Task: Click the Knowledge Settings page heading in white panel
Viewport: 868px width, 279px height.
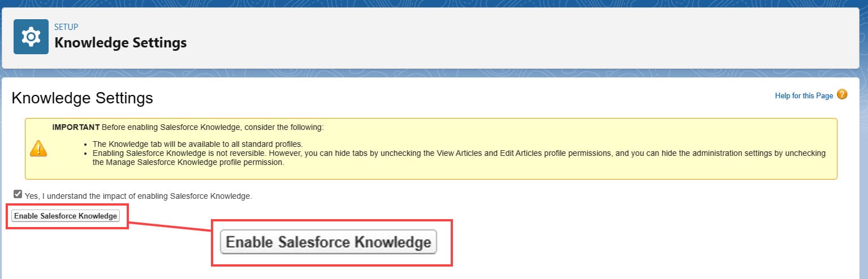Action: point(83,98)
